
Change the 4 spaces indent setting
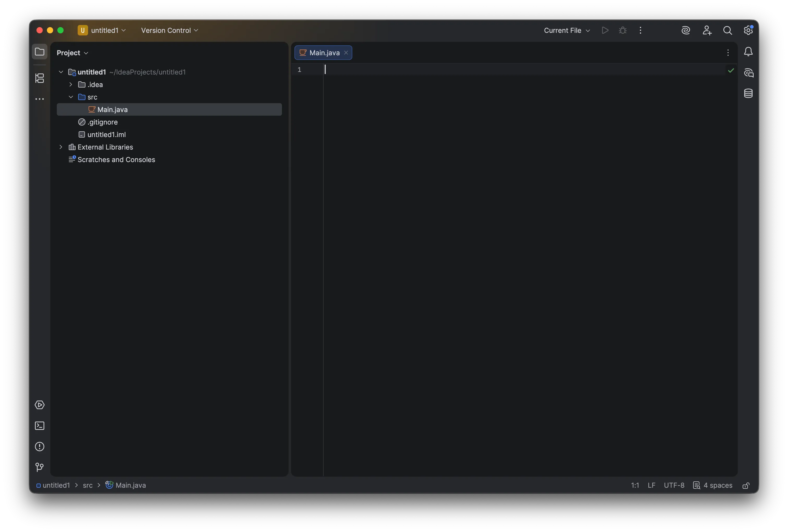tap(717, 485)
